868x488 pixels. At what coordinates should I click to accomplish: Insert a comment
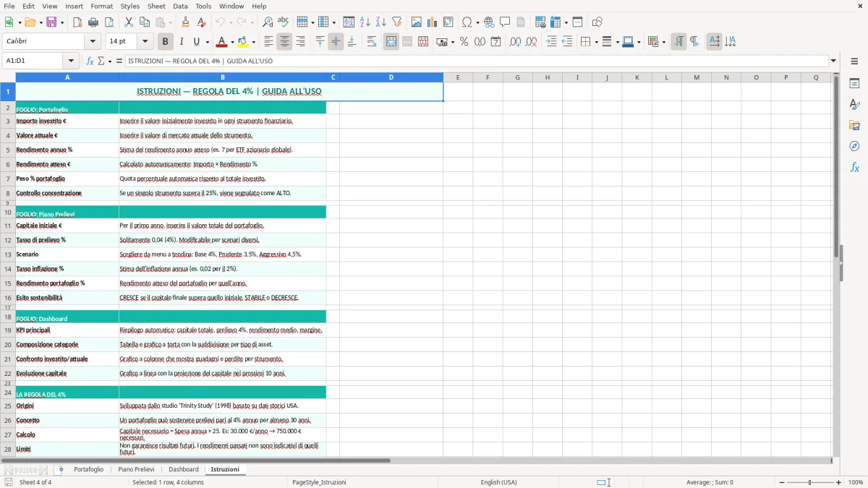506,22
